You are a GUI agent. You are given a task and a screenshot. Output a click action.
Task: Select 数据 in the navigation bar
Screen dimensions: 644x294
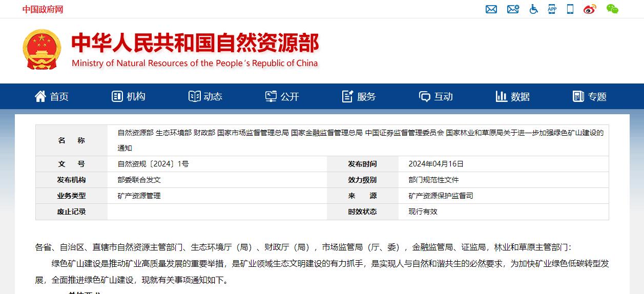coord(513,96)
